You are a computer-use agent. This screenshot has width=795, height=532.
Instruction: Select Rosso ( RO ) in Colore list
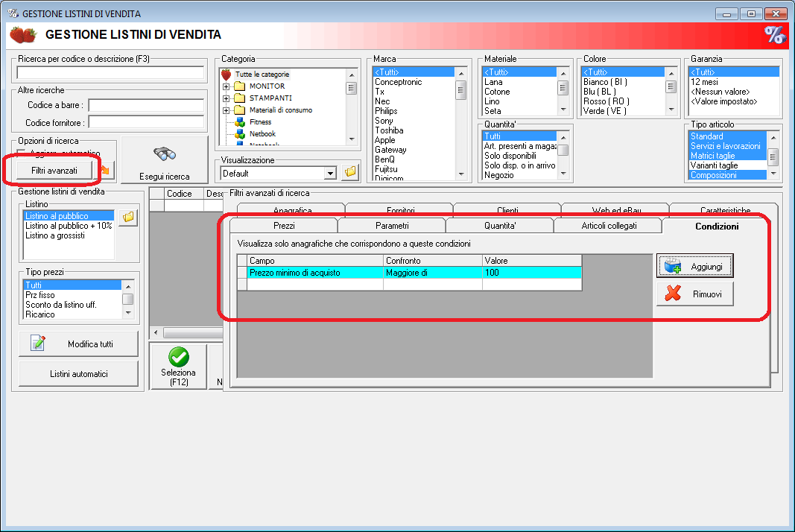point(606,101)
